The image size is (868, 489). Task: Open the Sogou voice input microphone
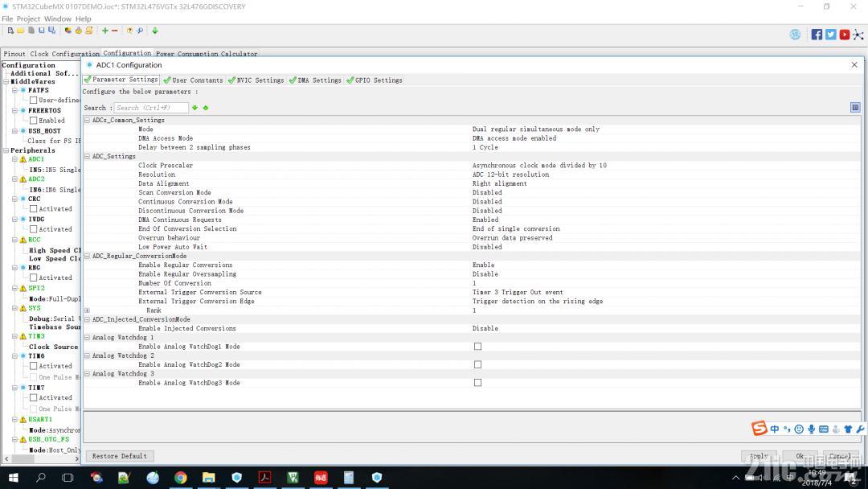point(811,429)
